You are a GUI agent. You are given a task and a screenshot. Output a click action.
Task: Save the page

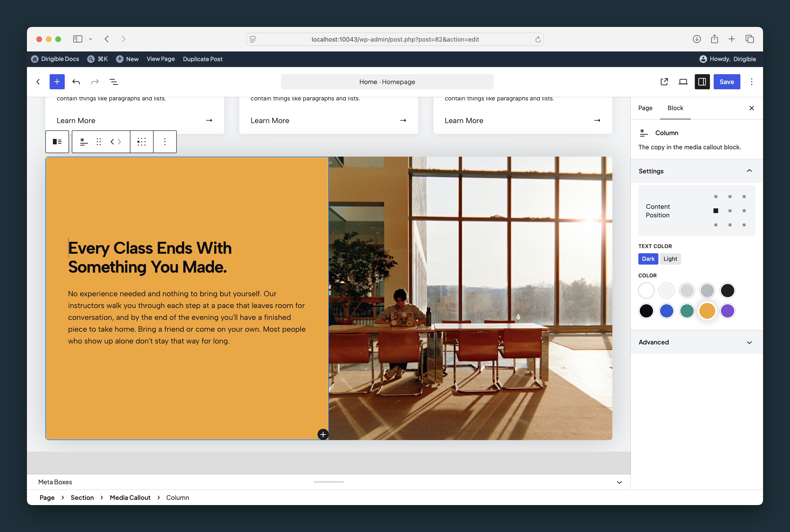pyautogui.click(x=727, y=82)
